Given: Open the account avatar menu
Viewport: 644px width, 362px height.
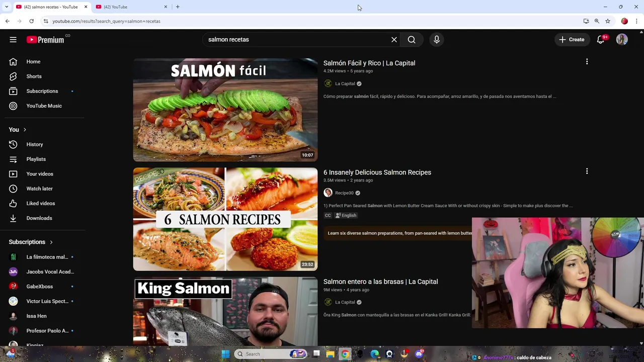Looking at the screenshot, I should point(622,40).
